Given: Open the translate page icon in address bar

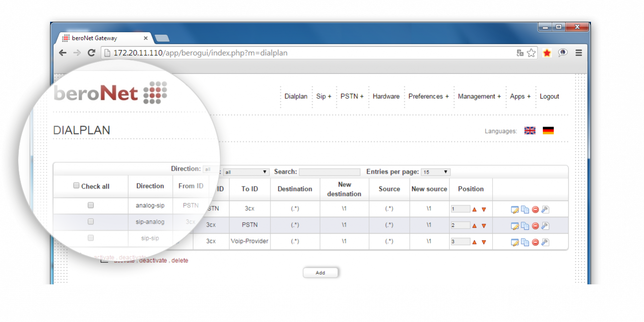Looking at the screenshot, I should [520, 53].
